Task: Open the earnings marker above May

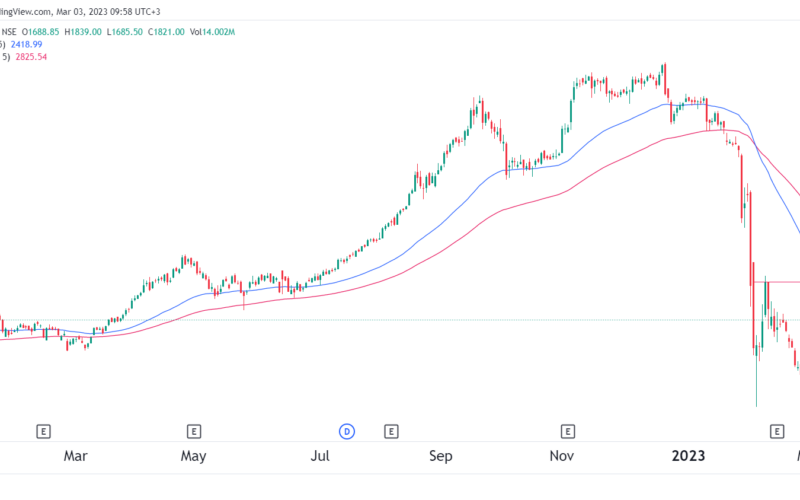Action: (x=193, y=431)
